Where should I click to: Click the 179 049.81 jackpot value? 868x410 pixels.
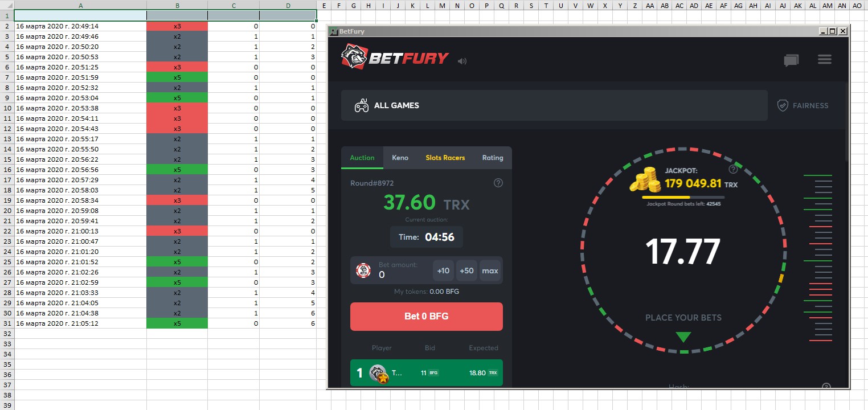(x=693, y=183)
